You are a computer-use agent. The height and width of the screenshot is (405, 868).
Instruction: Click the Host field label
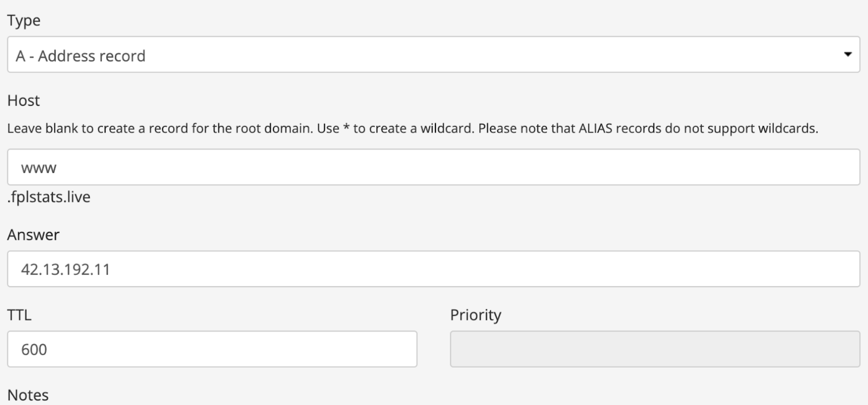(24, 101)
